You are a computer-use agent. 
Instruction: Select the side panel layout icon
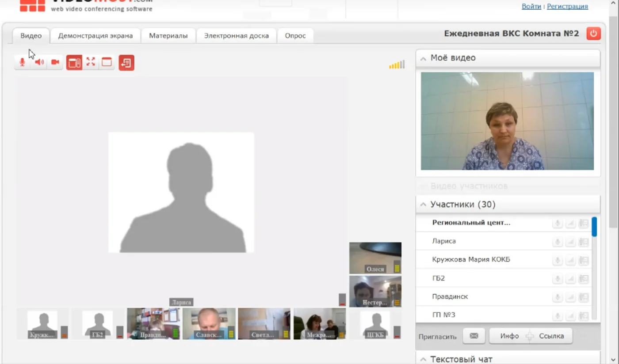(74, 63)
